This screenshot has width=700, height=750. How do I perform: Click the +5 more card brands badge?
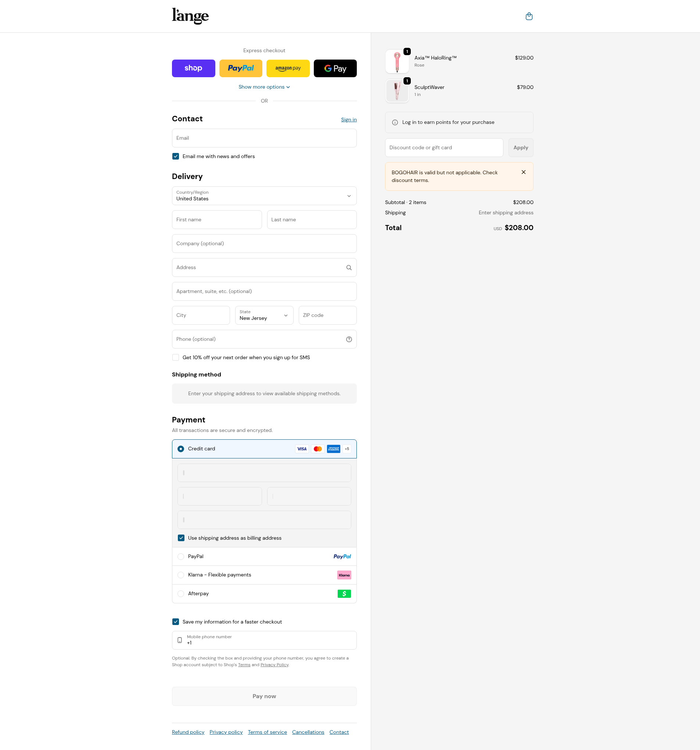click(x=347, y=449)
